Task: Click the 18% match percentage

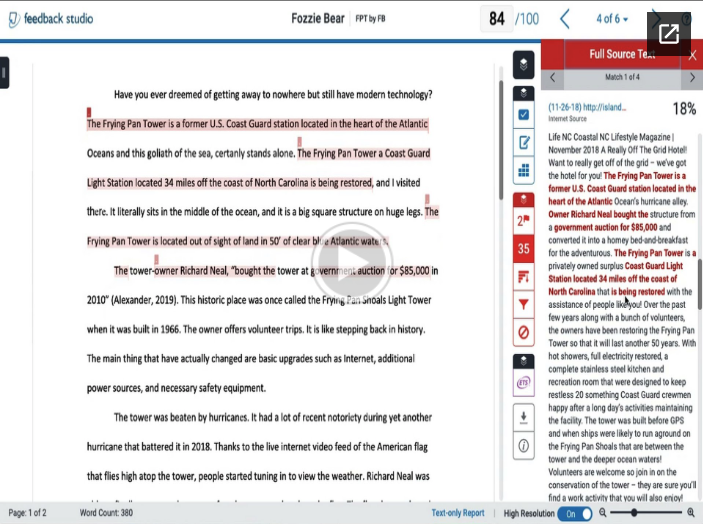Action: tap(684, 108)
